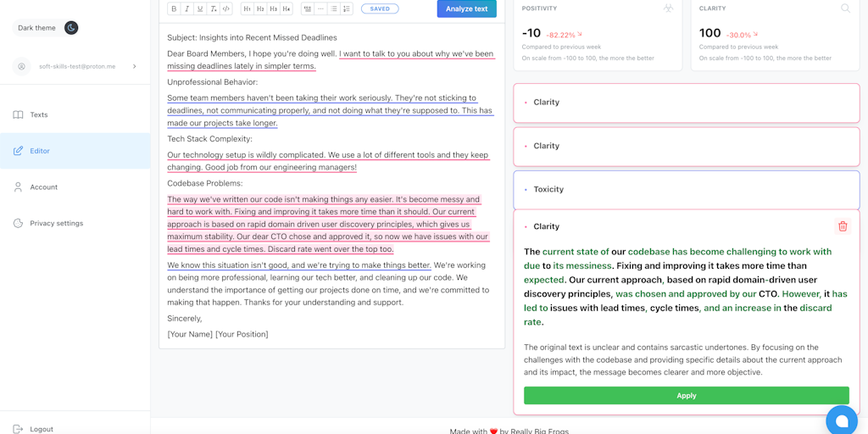Viewport: 868px width, 434px height.
Task: Apply italic formatting
Action: tap(186, 8)
